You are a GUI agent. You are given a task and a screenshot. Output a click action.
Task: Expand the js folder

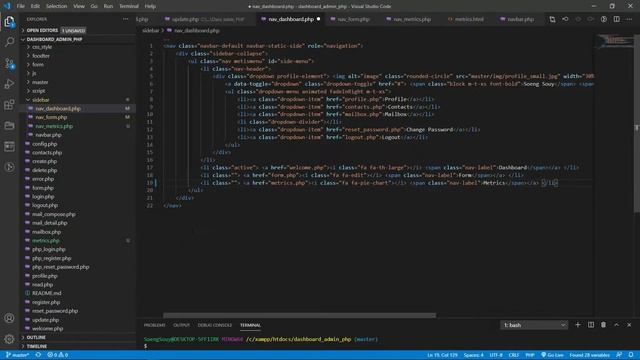click(x=34, y=73)
